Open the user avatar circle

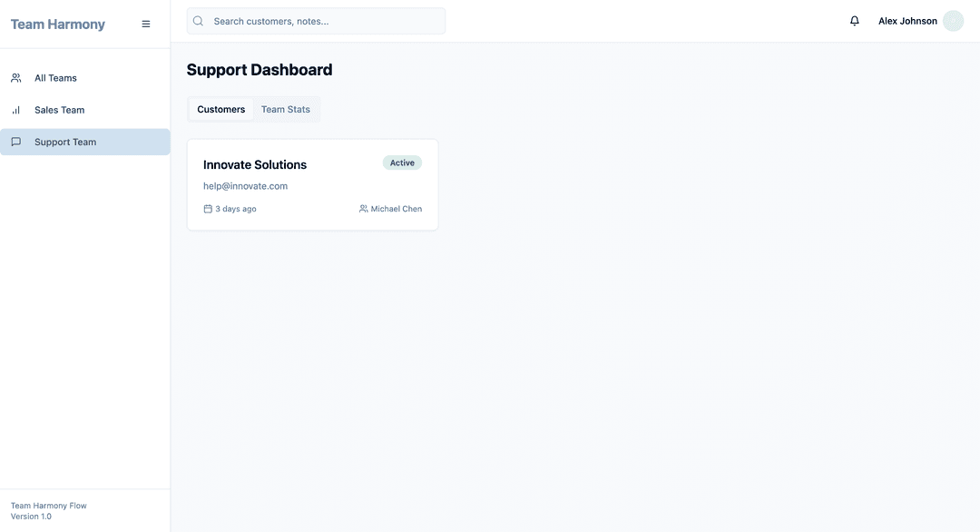point(953,21)
